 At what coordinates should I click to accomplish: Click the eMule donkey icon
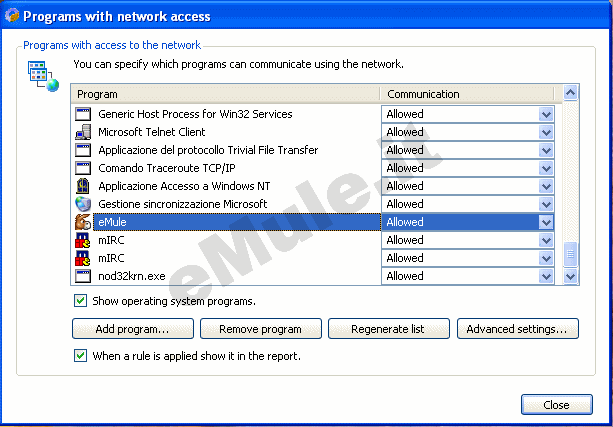83,222
